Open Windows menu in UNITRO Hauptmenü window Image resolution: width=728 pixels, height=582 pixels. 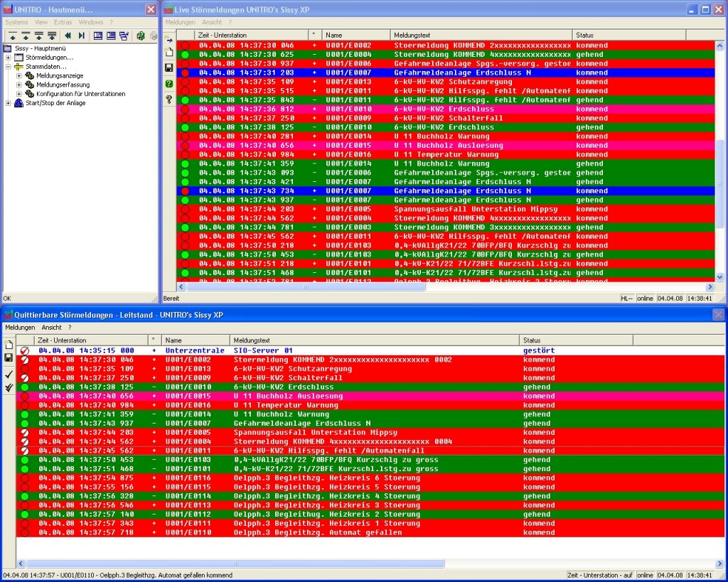click(x=90, y=22)
